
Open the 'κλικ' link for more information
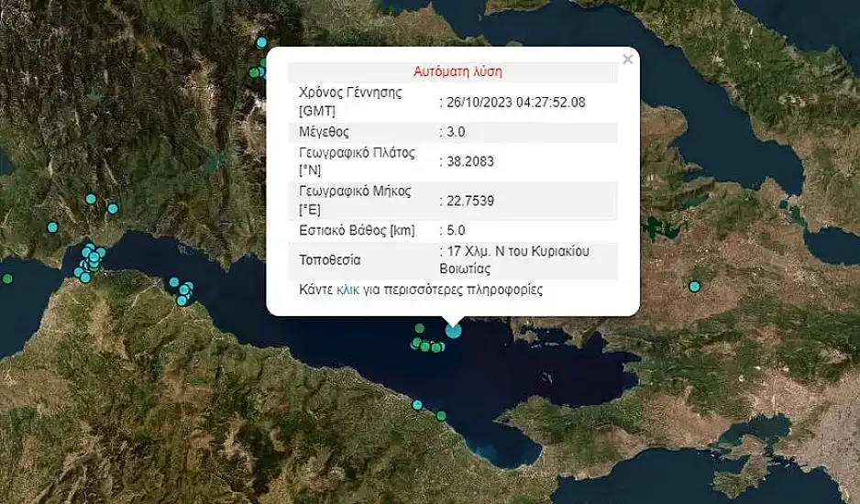click(347, 290)
